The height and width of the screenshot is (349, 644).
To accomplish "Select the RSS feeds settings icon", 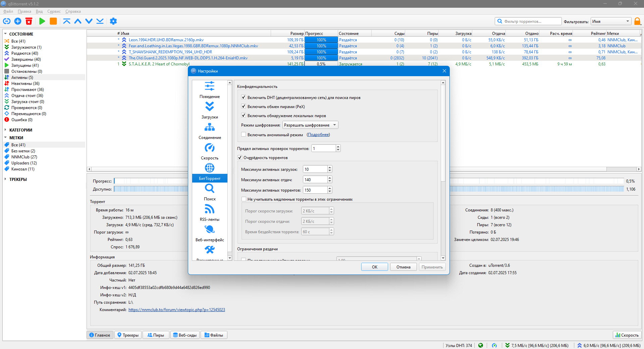I will pos(210,209).
